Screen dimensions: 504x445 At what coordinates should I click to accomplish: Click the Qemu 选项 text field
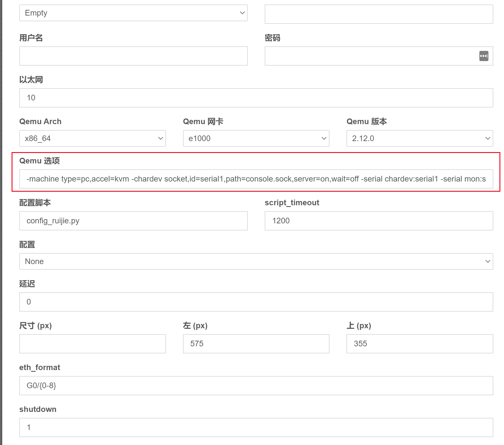coord(255,179)
